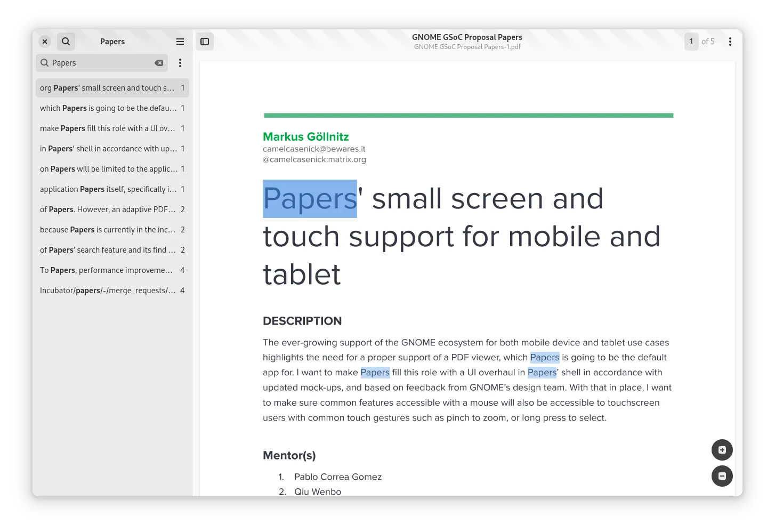Select result 'org Papers' small screen and touch'
Image resolution: width=775 pixels, height=532 pixels.
pos(112,88)
